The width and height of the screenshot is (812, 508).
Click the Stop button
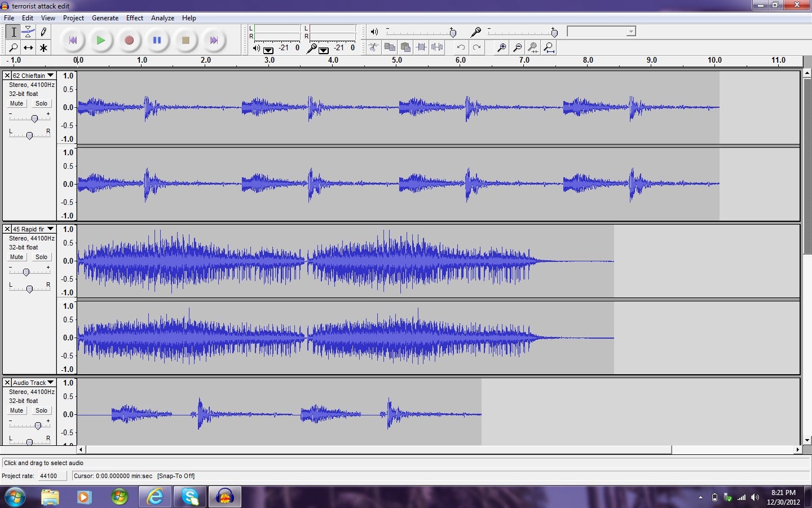pyautogui.click(x=186, y=40)
